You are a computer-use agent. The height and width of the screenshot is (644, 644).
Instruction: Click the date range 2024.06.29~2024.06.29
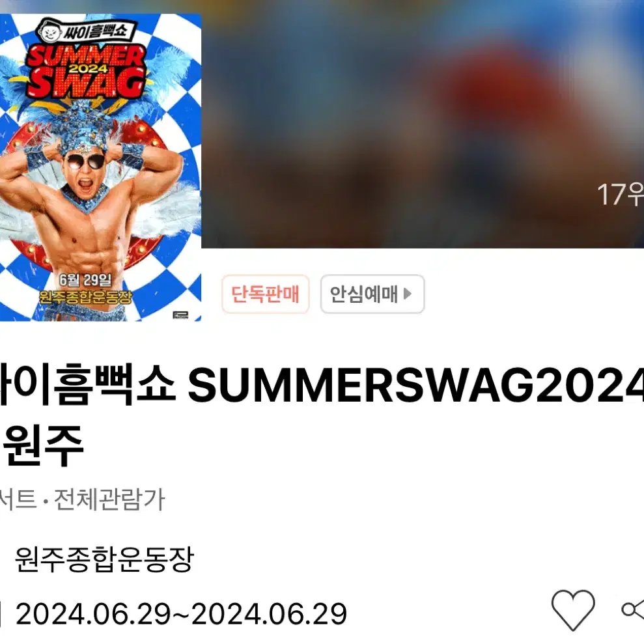click(x=181, y=614)
